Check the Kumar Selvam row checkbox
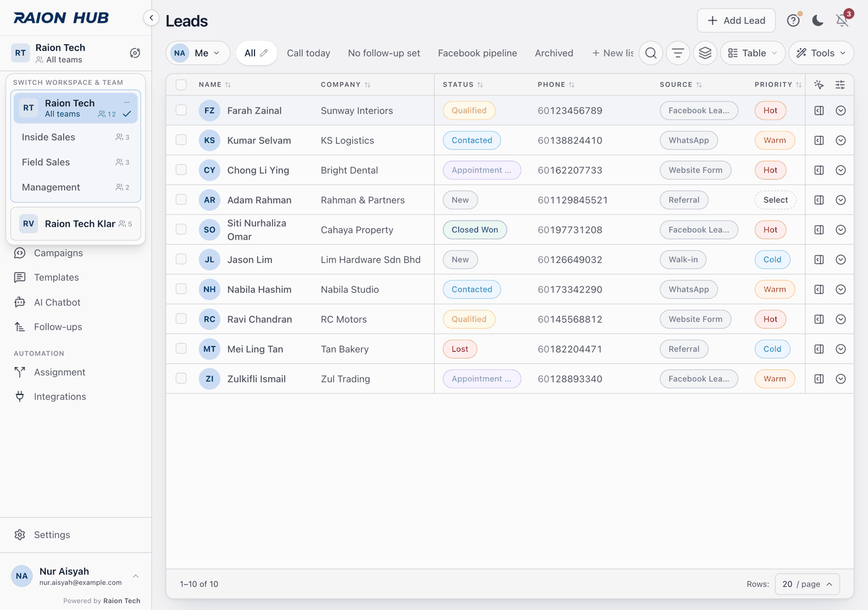868x610 pixels. coord(181,140)
